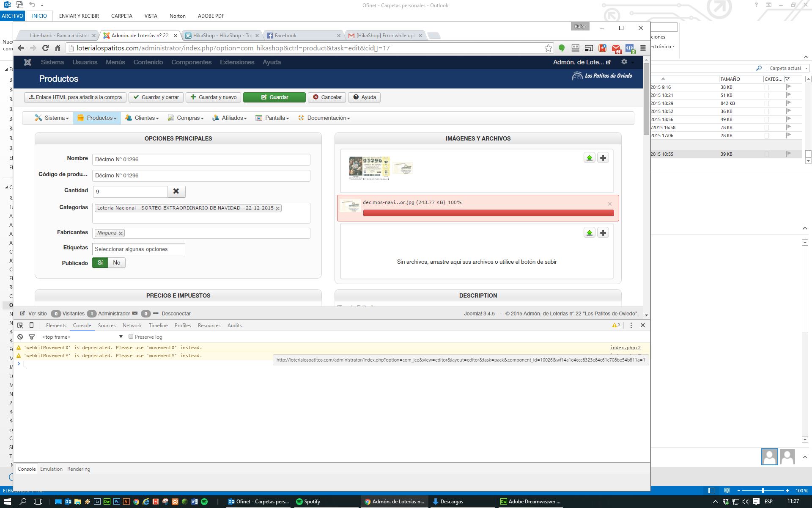The image size is (812, 508).
Task: Click the Cancelar button
Action: tap(327, 97)
